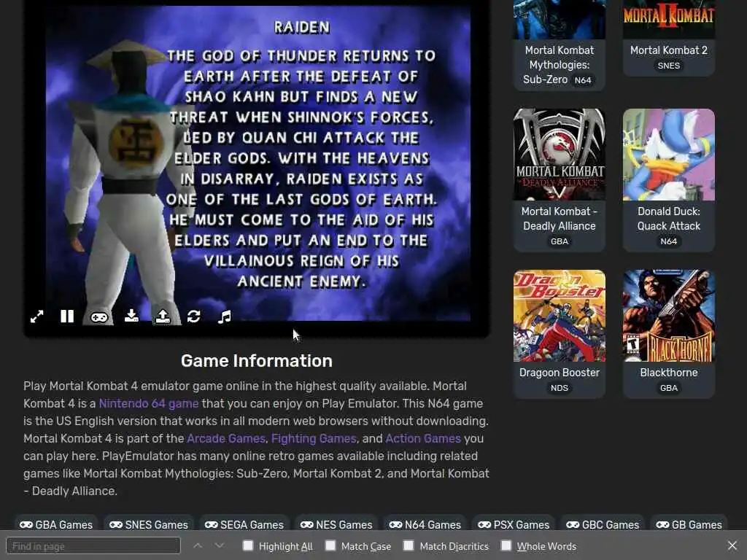Click the upload load state icon

163,316
